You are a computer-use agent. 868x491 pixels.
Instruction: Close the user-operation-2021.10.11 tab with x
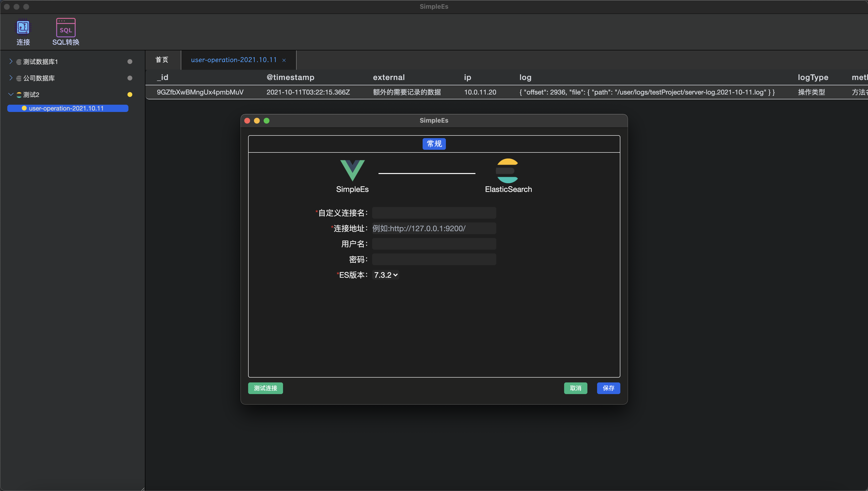[284, 60]
